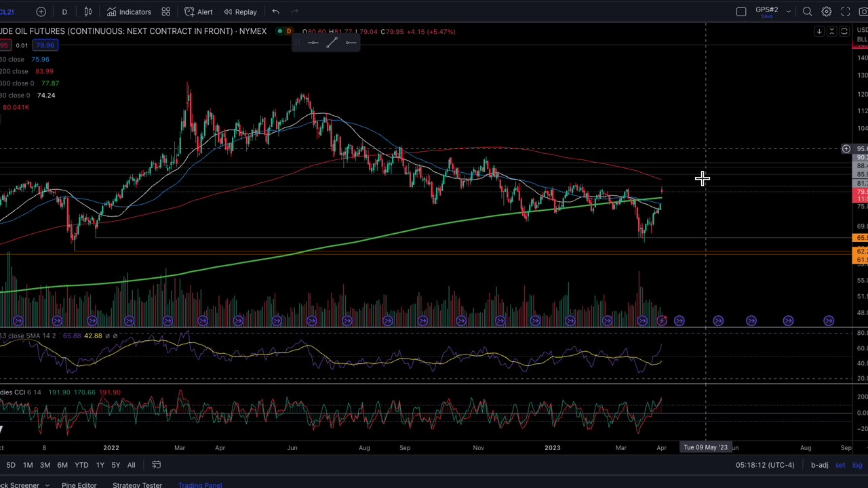
Task: Open the Strategy Tester tab
Action: pyautogui.click(x=137, y=485)
